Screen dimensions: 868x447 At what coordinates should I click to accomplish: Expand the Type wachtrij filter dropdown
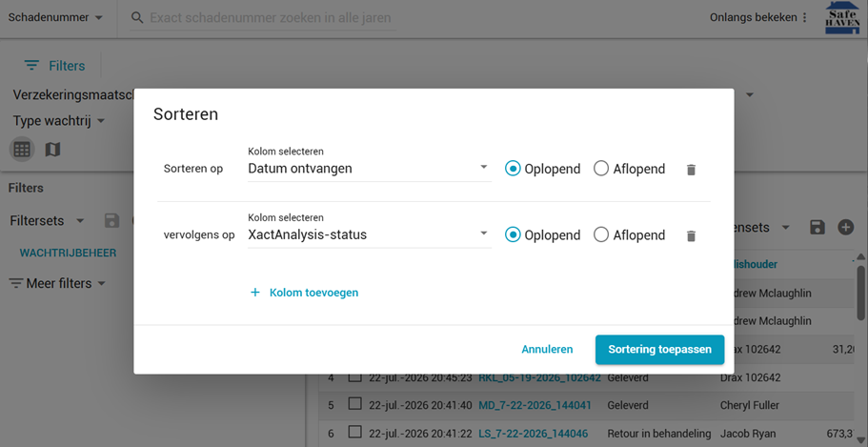(59, 121)
